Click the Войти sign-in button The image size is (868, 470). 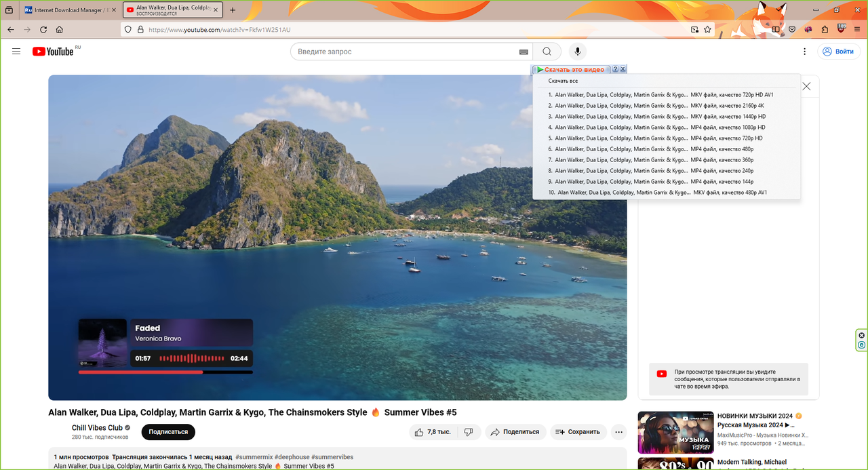pyautogui.click(x=837, y=52)
